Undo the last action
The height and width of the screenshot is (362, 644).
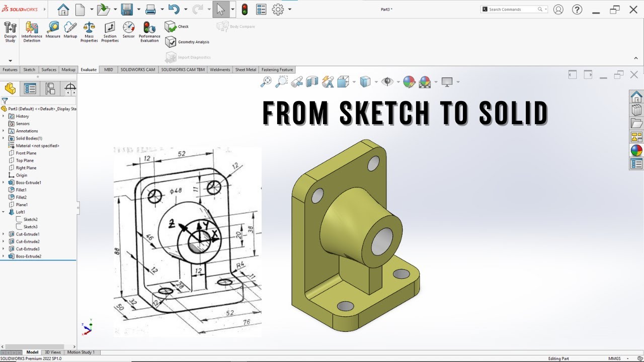pos(174,9)
